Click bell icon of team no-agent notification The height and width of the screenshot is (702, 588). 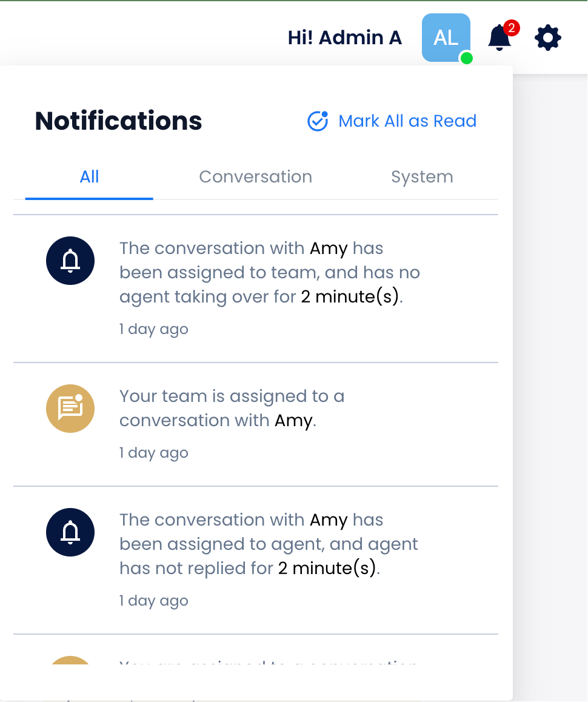click(70, 261)
